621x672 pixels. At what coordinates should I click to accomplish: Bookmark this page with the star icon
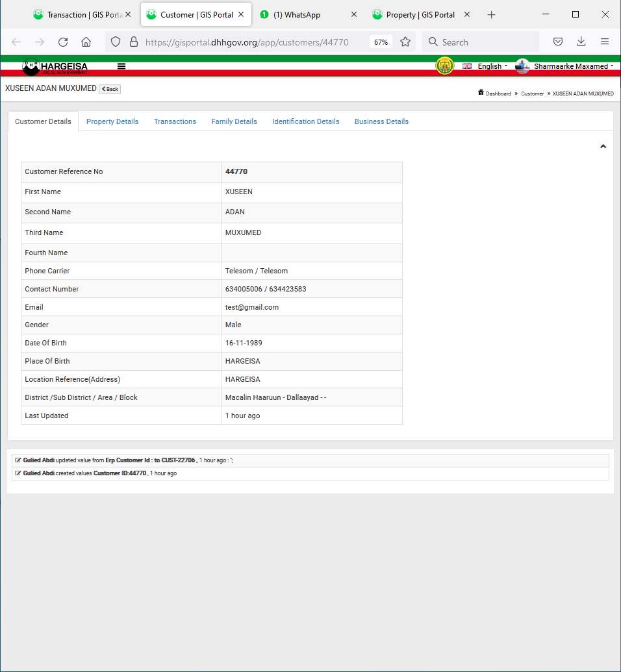[405, 42]
